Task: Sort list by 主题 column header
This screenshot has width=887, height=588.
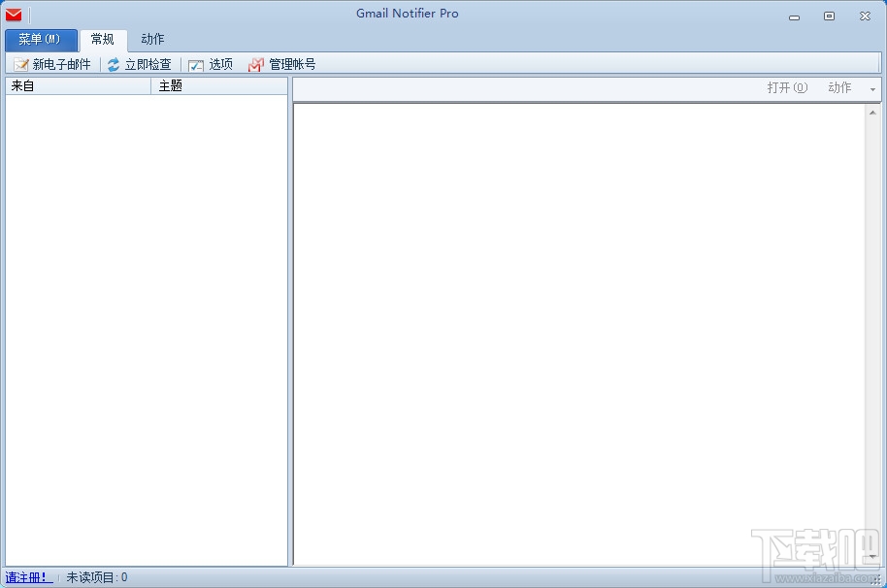Action: pyautogui.click(x=219, y=86)
